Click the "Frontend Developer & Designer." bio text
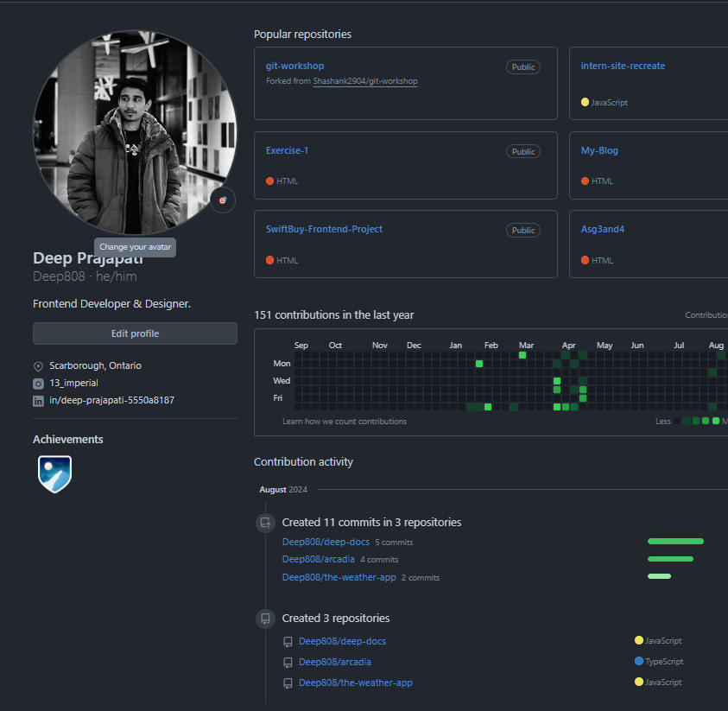The height and width of the screenshot is (711, 728). click(x=112, y=304)
